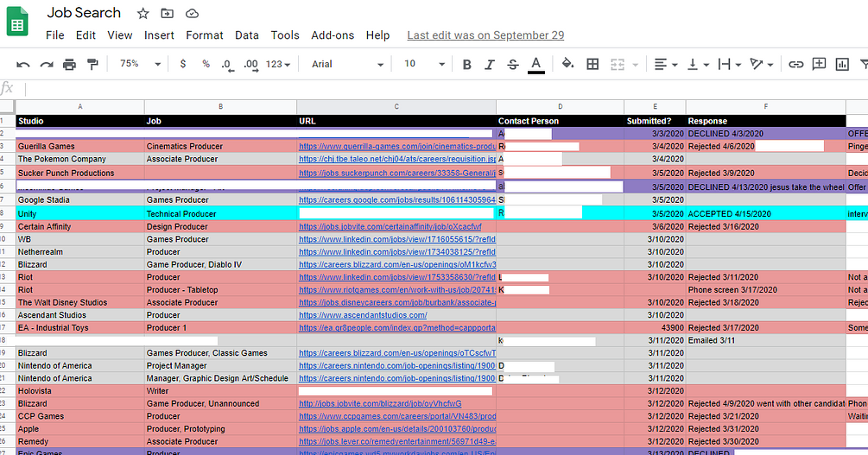Open the Format menu
This screenshot has height=455, width=868.
tap(205, 35)
